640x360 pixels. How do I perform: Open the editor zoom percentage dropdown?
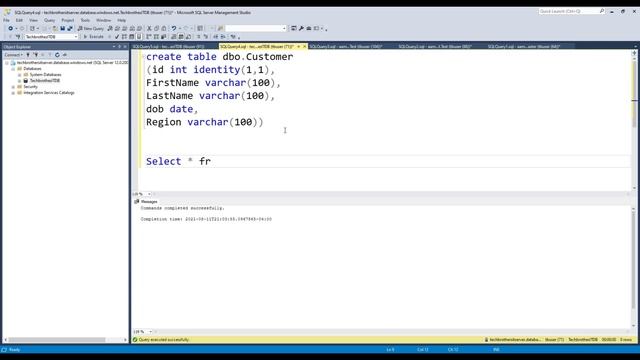point(149,194)
